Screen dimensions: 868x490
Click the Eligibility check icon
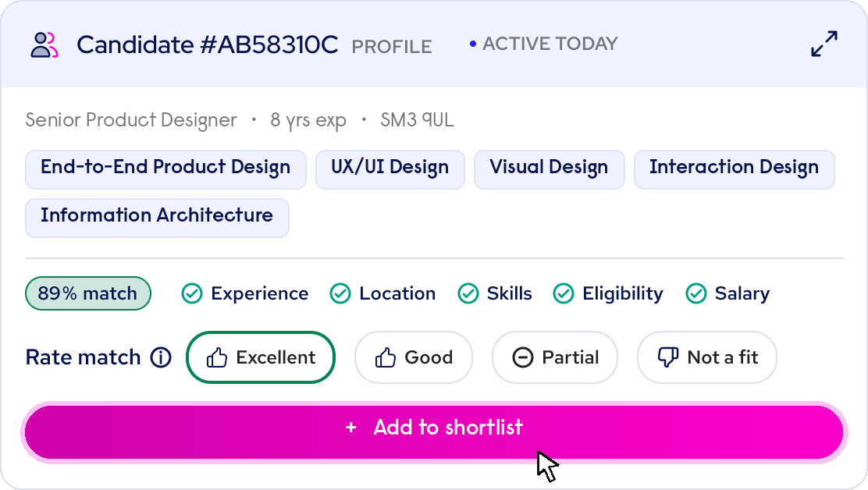pos(564,293)
